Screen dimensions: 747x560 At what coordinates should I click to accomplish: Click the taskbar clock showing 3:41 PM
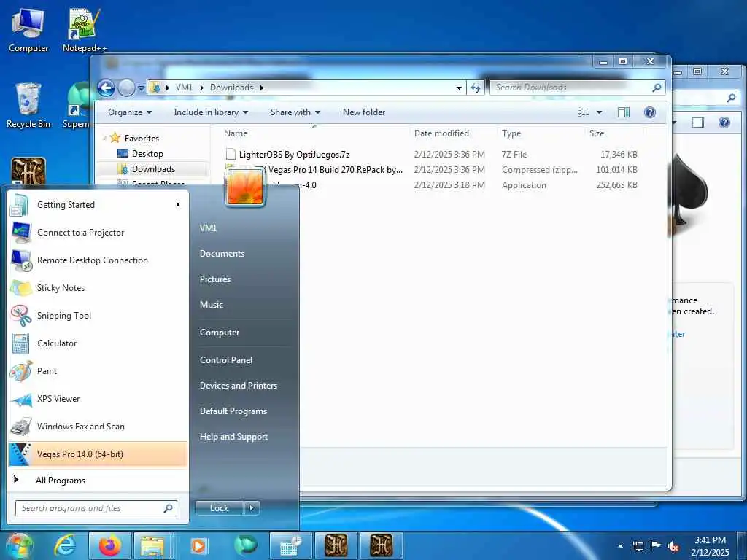[710, 546]
